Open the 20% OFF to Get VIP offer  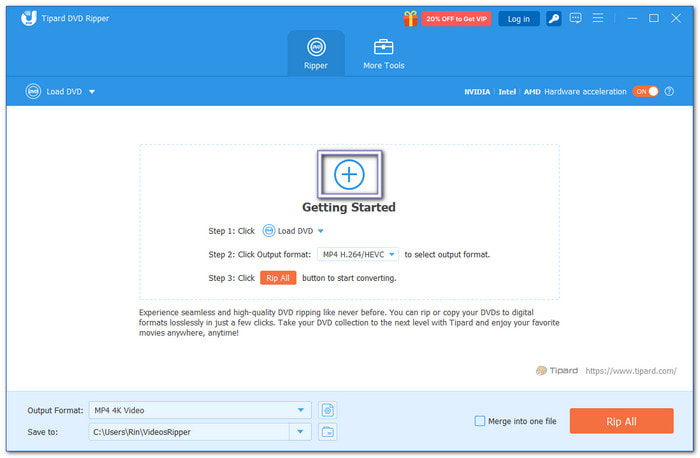pyautogui.click(x=456, y=19)
